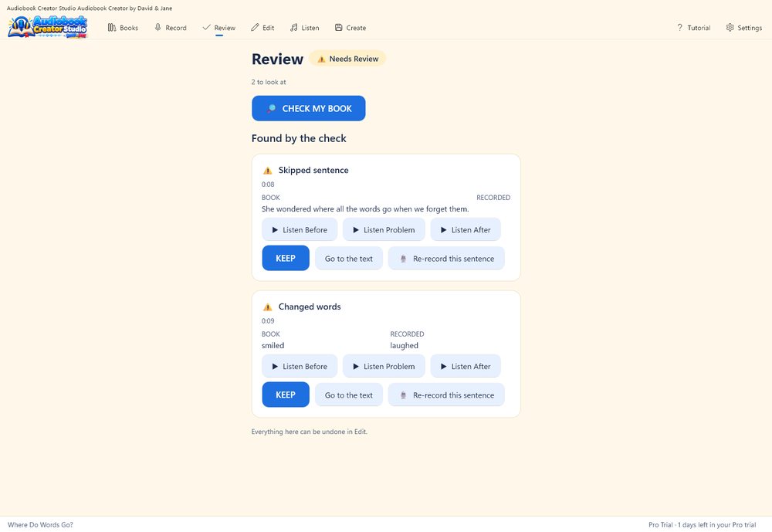Keep the Changed words issue
This screenshot has height=532, width=772.
coord(286,395)
